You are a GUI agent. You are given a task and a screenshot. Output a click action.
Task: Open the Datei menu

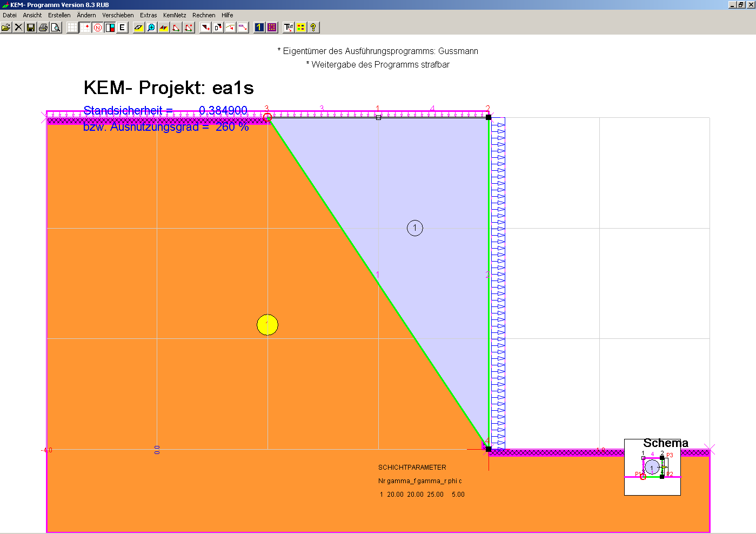pyautogui.click(x=10, y=15)
